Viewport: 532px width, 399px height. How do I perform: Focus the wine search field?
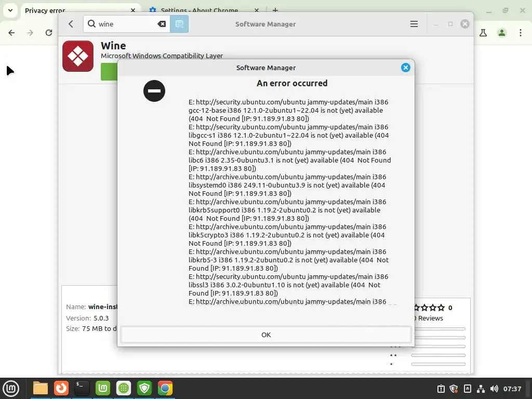click(x=126, y=24)
